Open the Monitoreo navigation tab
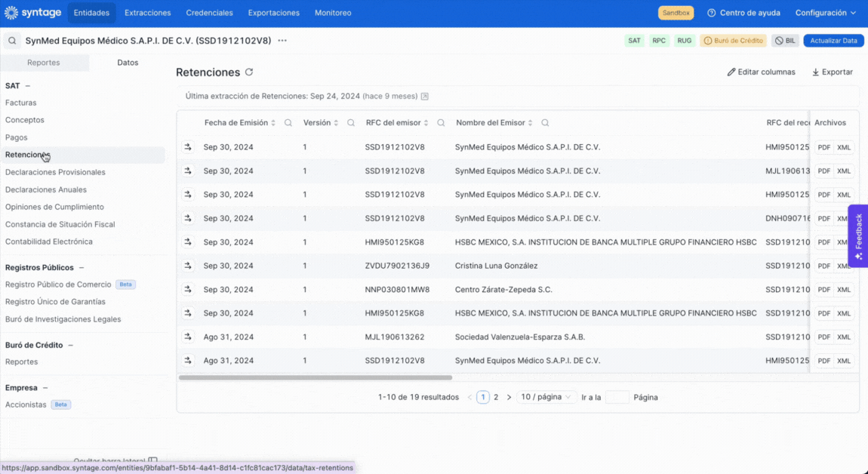 [x=333, y=13]
